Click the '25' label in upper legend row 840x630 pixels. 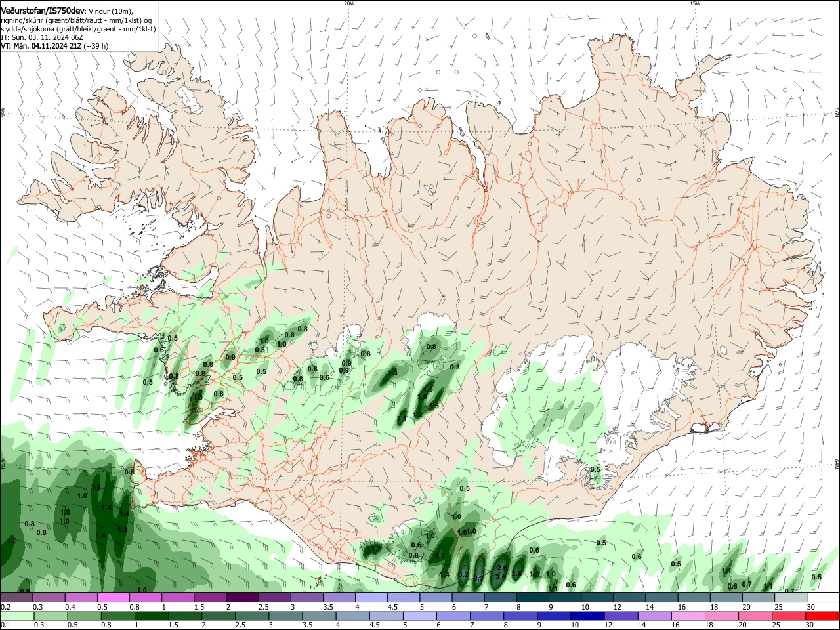[x=778, y=607]
